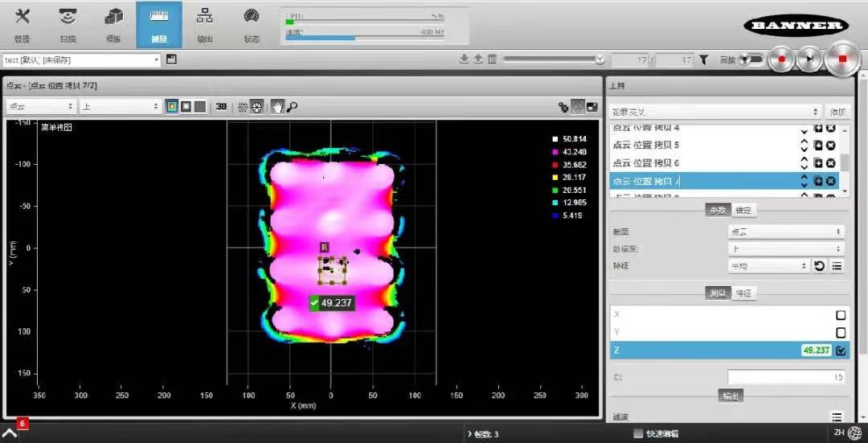Open the test job selection dropdown
Viewport: 868px width, 443px height.
coord(81,59)
